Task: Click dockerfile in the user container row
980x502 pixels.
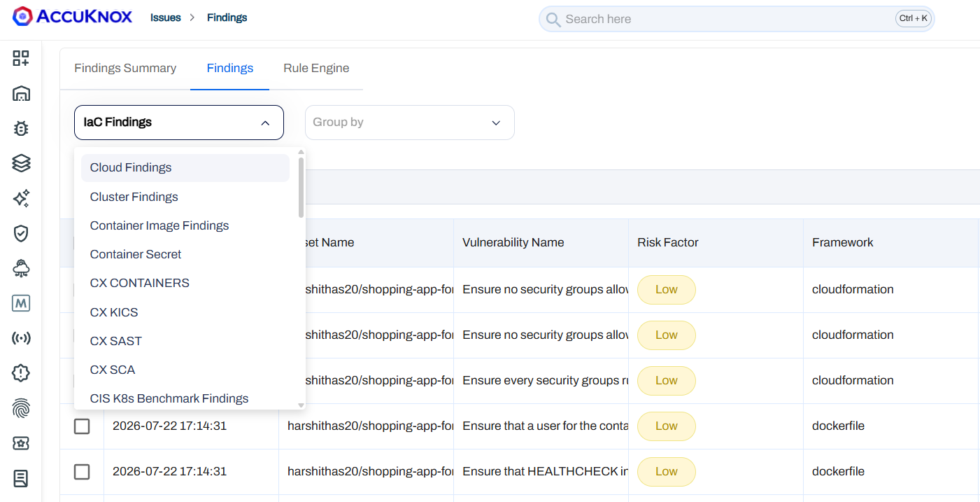Action: [x=838, y=426]
